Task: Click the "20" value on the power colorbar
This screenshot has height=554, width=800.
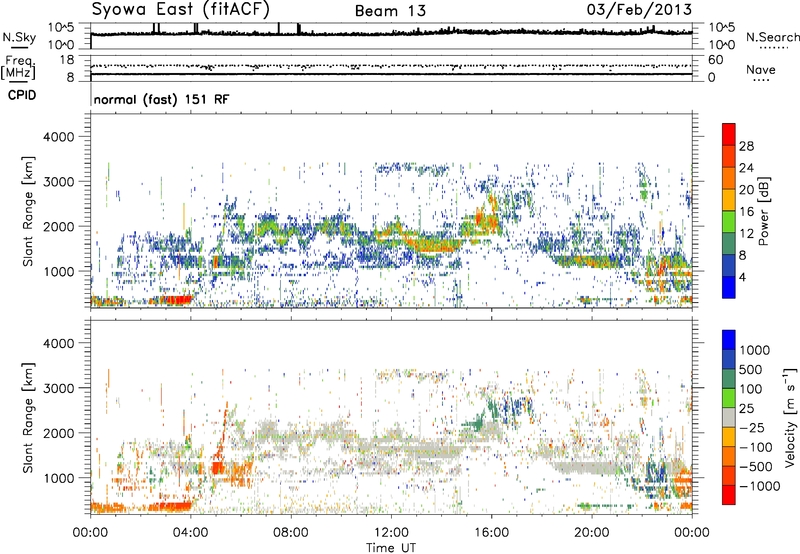Action: [746, 190]
